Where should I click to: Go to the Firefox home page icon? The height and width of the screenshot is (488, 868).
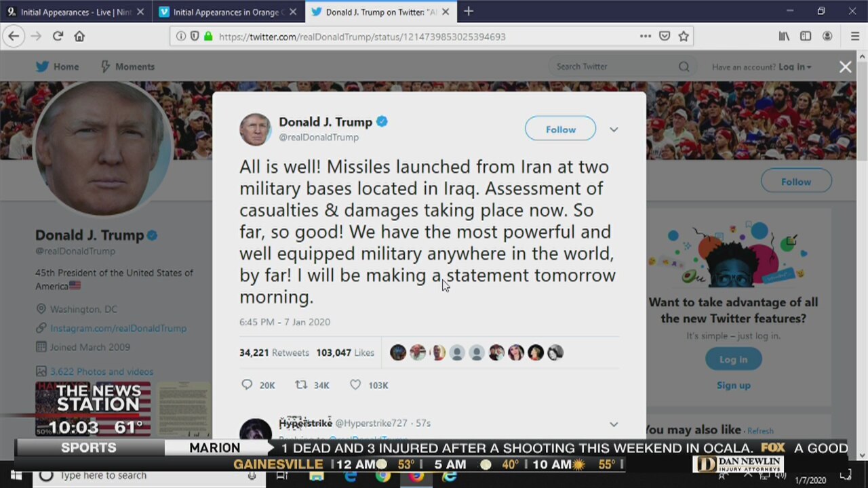tap(79, 37)
